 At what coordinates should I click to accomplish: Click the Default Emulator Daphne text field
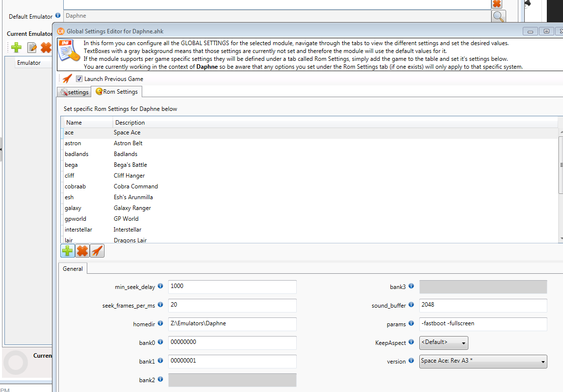tap(277, 16)
